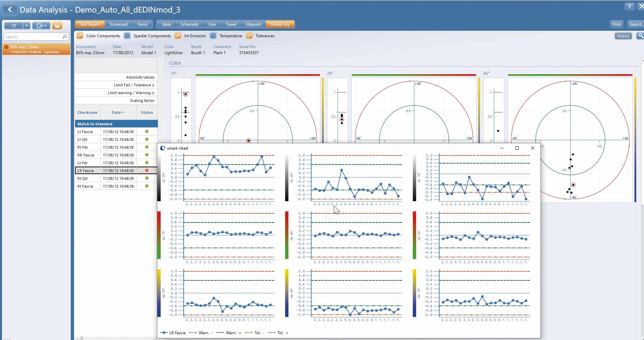Open the Line view tab
Image resolution: width=644 pixels, height=340 pixels.
point(212,24)
